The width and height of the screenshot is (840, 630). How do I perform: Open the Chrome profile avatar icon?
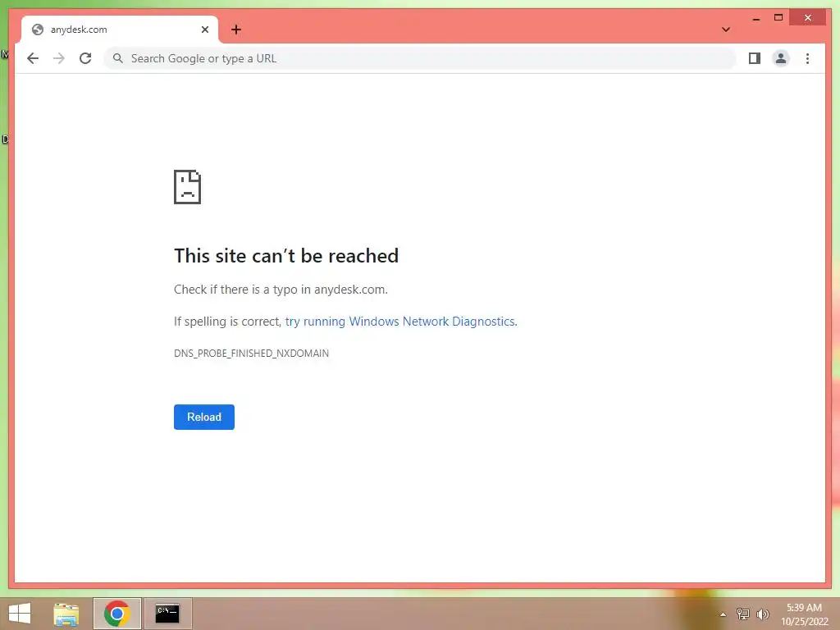tap(781, 58)
